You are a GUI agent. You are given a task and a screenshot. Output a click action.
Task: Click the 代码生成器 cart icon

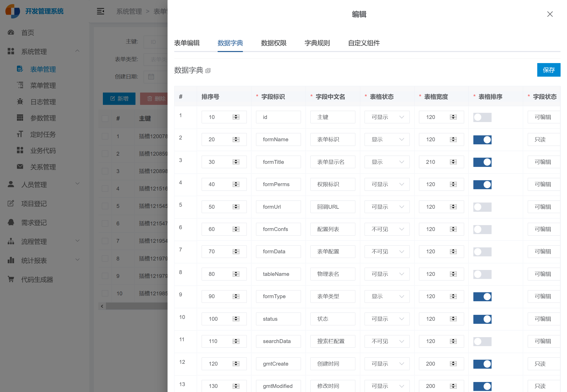(11, 279)
